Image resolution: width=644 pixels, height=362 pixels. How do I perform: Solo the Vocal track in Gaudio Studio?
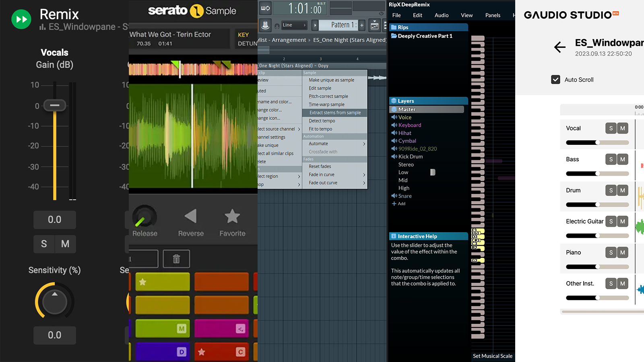click(x=611, y=128)
